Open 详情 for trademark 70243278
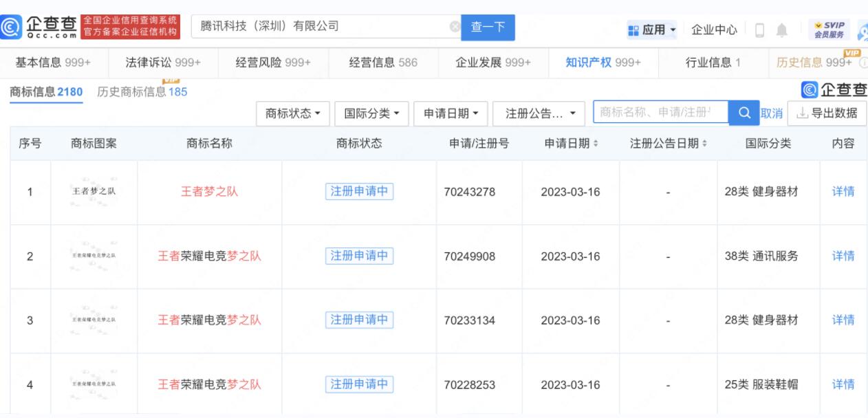Image resolution: width=868 pixels, height=418 pixels. click(843, 192)
